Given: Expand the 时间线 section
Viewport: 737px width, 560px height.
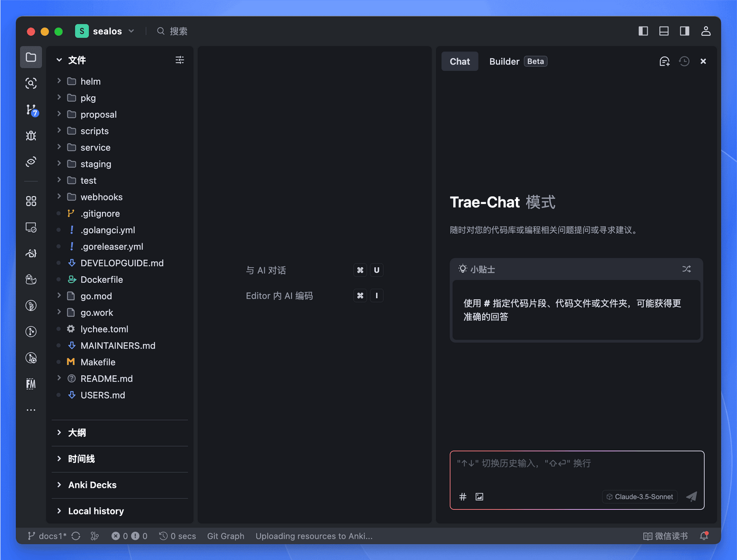Looking at the screenshot, I should click(x=81, y=459).
